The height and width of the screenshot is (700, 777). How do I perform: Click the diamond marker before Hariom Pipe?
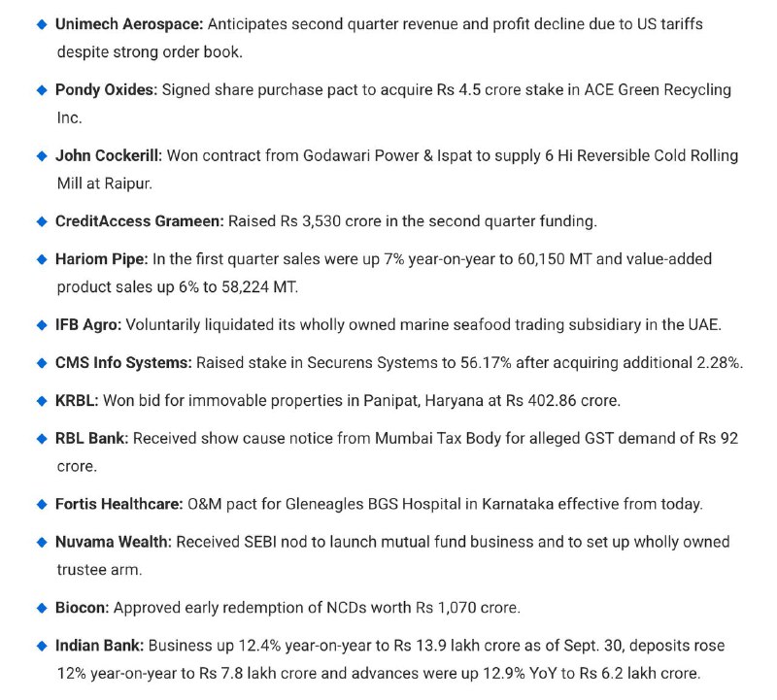42,259
